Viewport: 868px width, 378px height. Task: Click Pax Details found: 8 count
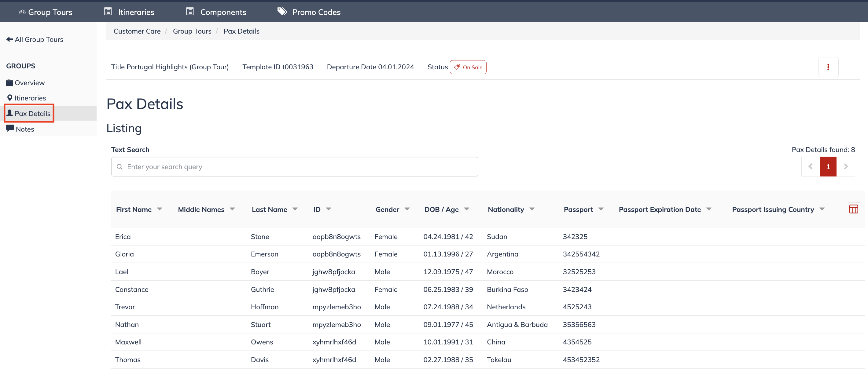(x=823, y=149)
